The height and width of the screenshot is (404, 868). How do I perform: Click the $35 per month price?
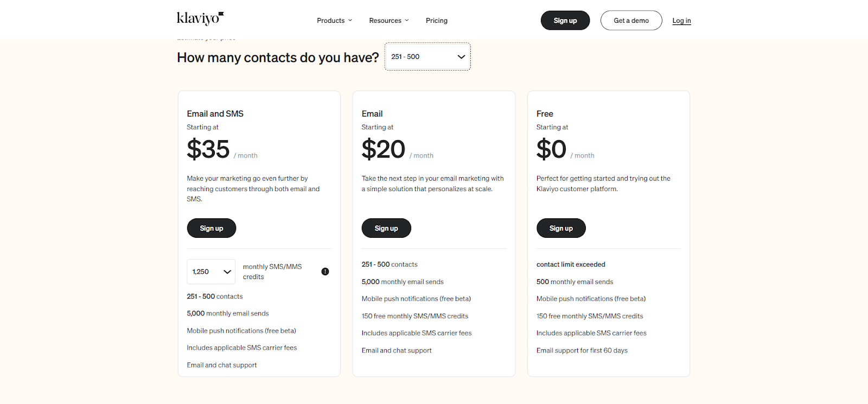[x=208, y=149]
